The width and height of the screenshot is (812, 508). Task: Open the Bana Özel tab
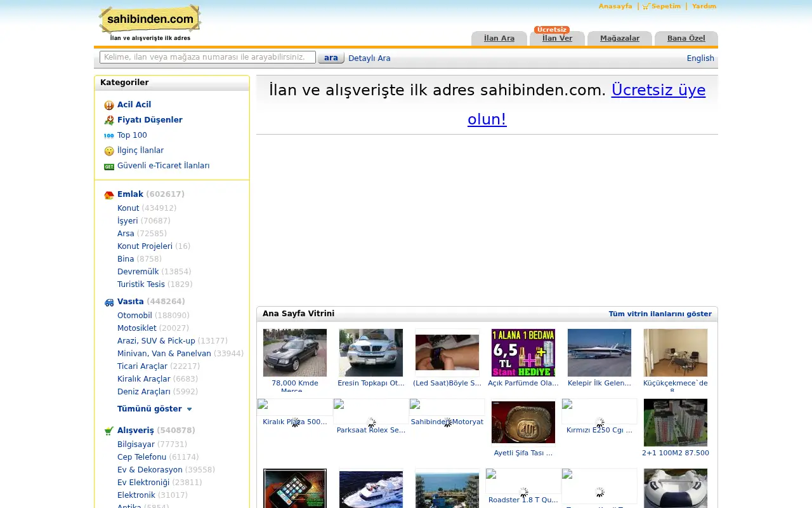(x=686, y=38)
